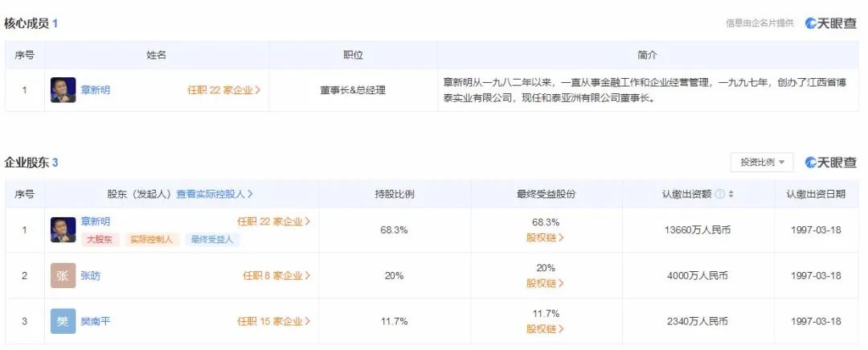
Task: Click the help icon next to 认缴出资额
Action: click(x=720, y=194)
